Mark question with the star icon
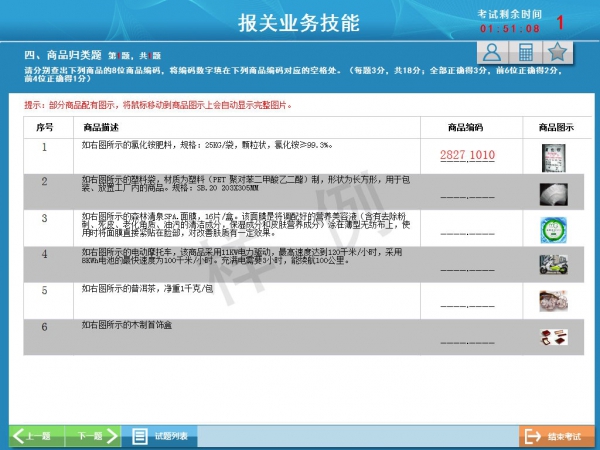Viewport: 600px width, 450px height. 558,53
